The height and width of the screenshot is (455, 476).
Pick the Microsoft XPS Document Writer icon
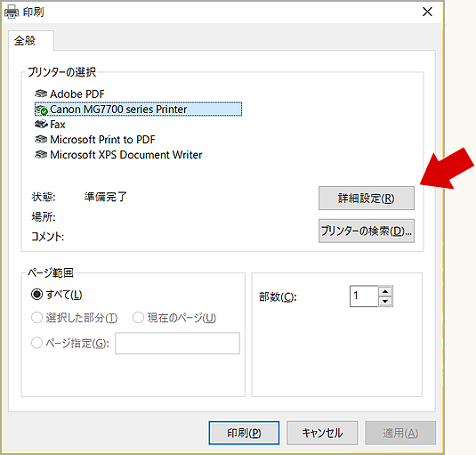[x=41, y=154]
